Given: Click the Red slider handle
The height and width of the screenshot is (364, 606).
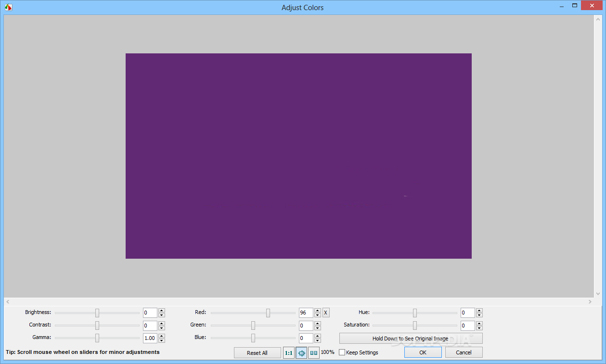Looking at the screenshot, I should pos(268,313).
